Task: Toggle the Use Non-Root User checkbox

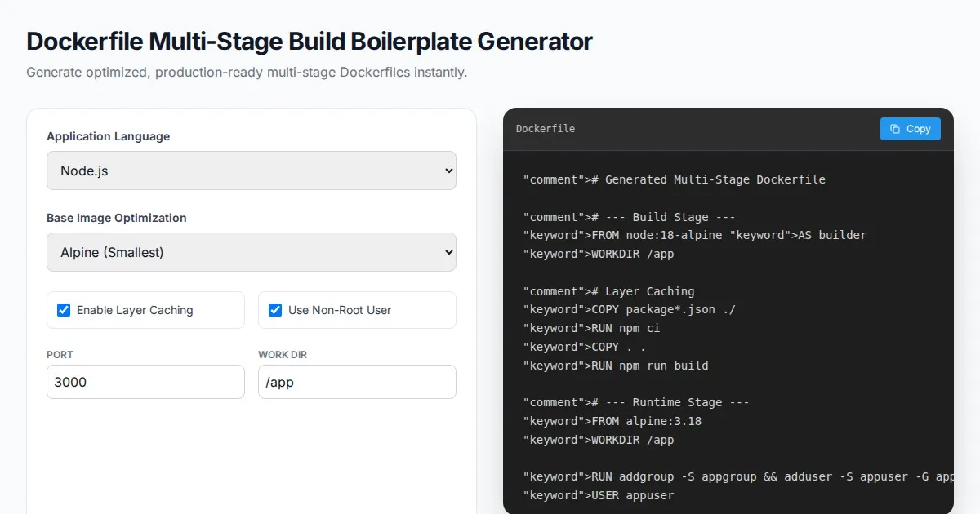Action: [x=275, y=310]
